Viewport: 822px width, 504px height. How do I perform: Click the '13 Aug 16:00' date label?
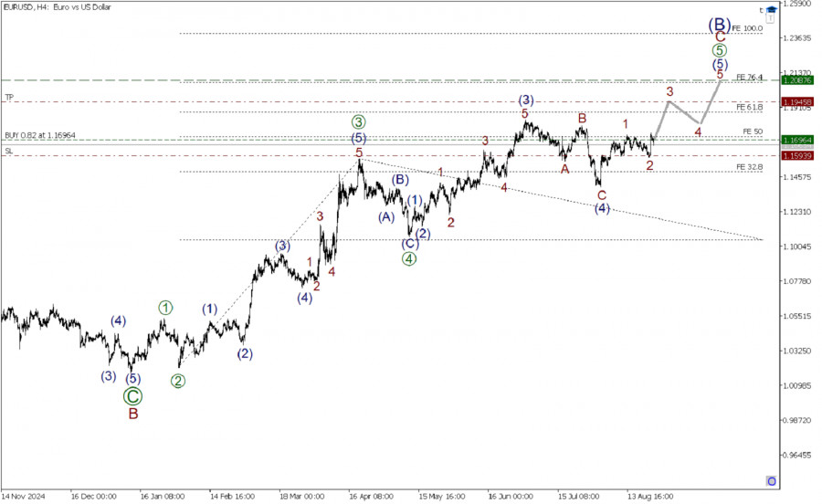(650, 496)
